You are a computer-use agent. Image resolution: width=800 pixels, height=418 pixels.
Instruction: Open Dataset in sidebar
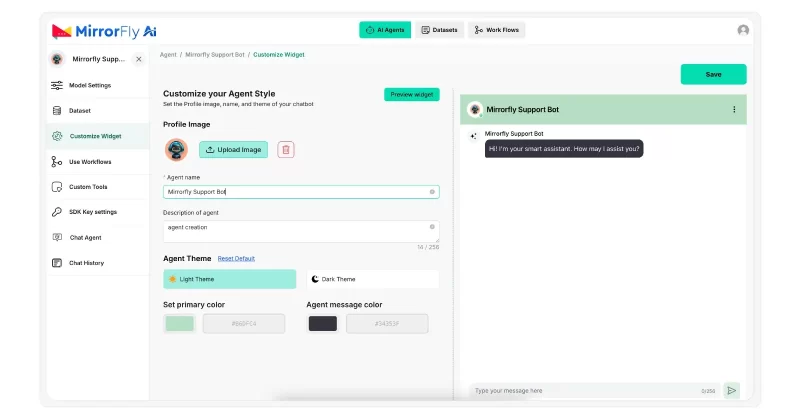(x=98, y=111)
